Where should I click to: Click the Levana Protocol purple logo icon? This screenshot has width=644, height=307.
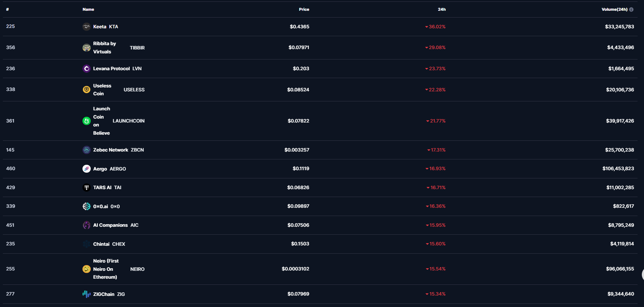coord(86,68)
